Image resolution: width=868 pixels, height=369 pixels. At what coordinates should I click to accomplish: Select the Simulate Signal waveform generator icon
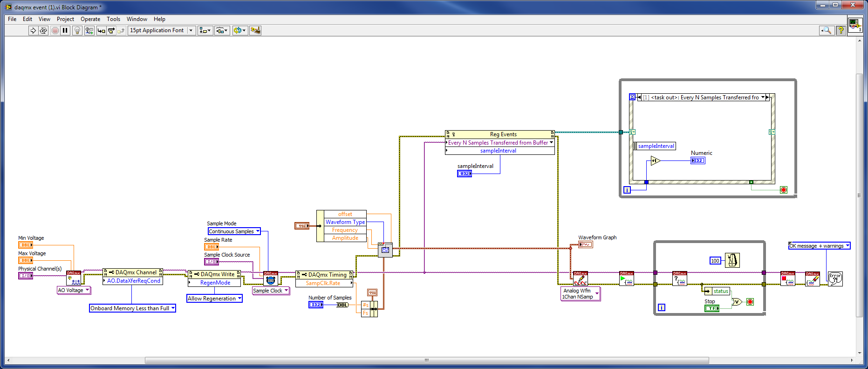pyautogui.click(x=385, y=250)
